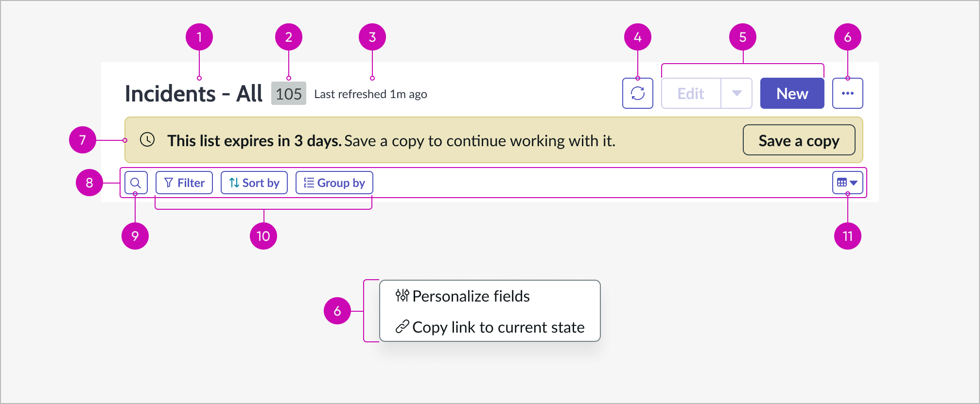Click the search magnifier icon
The image size is (980, 404).
(136, 183)
